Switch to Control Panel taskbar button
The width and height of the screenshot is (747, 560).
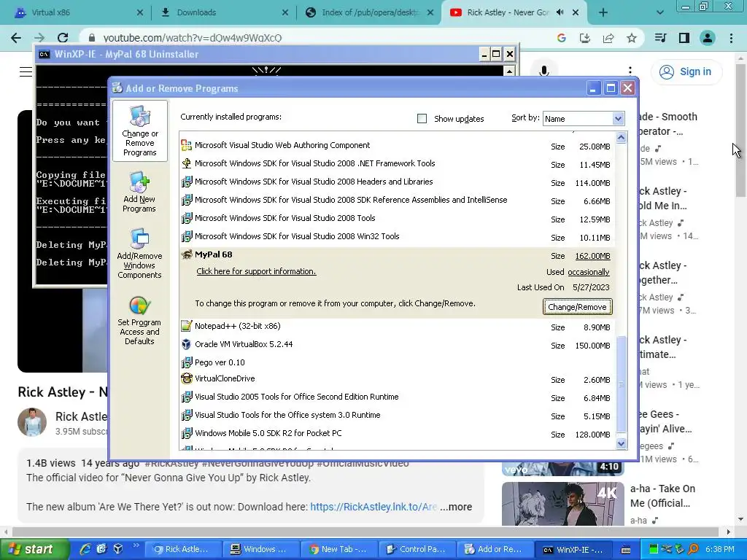point(417,549)
